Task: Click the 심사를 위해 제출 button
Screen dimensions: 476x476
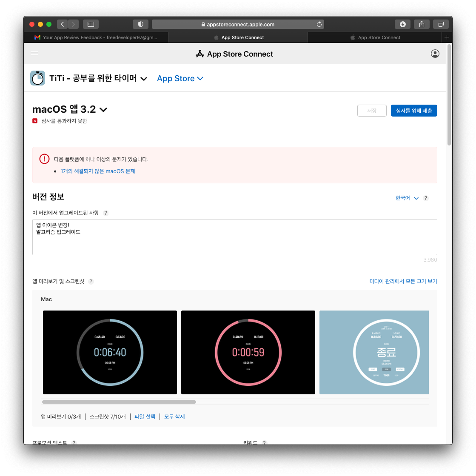Action: [x=414, y=111]
